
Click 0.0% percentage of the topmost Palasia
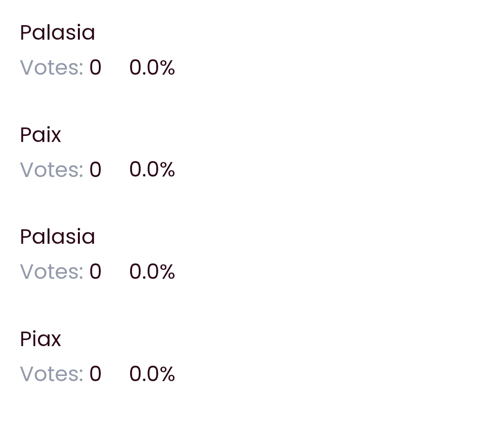(x=152, y=68)
